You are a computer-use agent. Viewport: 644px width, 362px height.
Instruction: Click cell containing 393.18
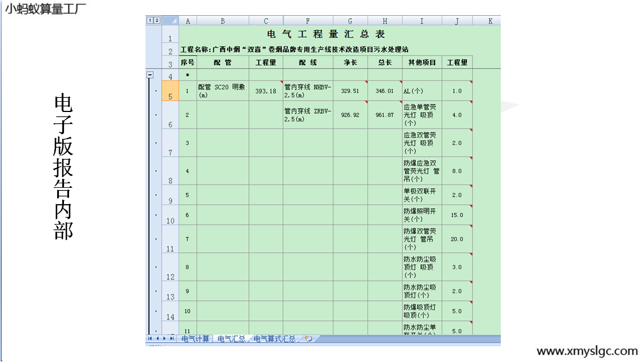click(265, 91)
